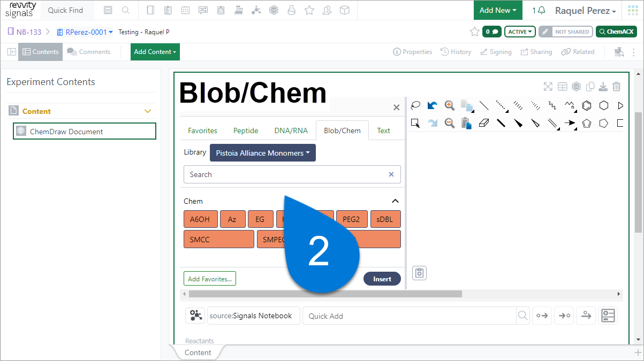Click the Quick Add input field

tap(410, 316)
